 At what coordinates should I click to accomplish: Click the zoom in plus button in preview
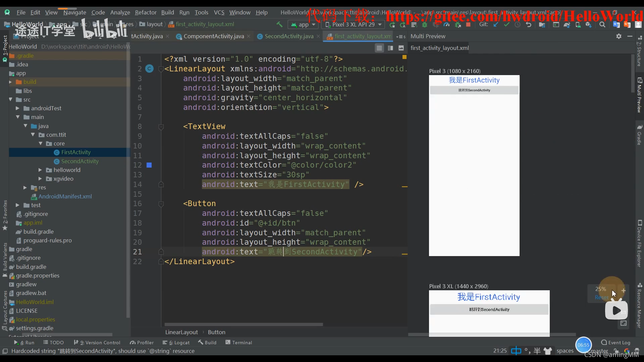[x=623, y=290]
